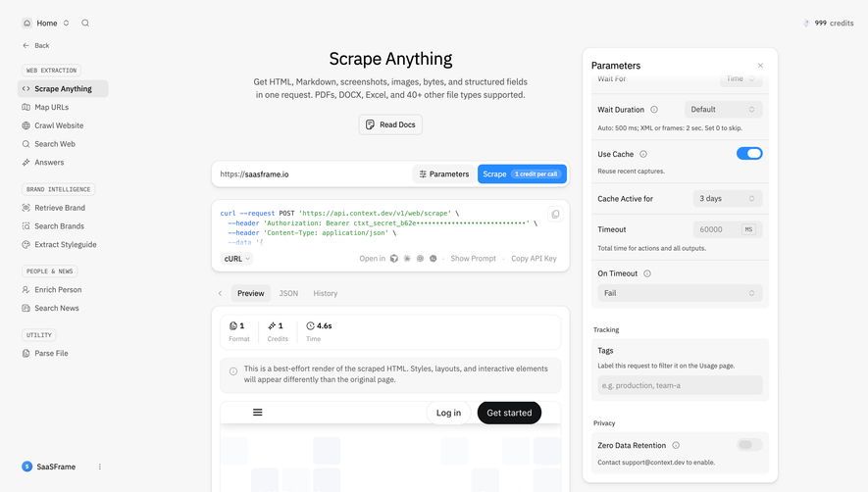Open the search icon beside Home
This screenshot has width=868, height=492.
[85, 23]
